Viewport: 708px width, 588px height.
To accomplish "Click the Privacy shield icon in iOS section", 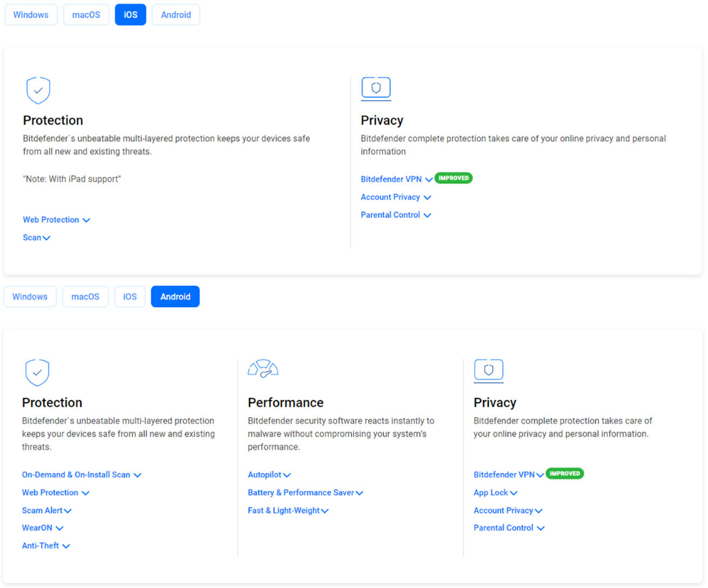I will [x=375, y=89].
